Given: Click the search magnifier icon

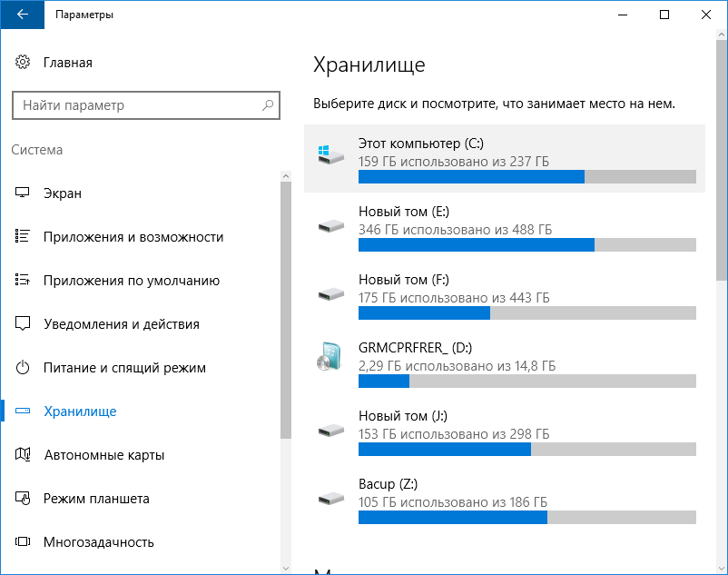Looking at the screenshot, I should coord(268,105).
